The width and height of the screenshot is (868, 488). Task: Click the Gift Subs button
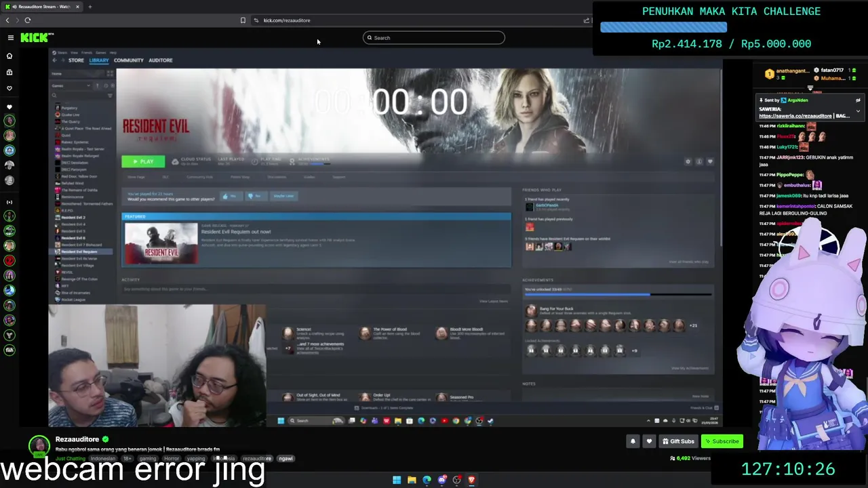[678, 441]
